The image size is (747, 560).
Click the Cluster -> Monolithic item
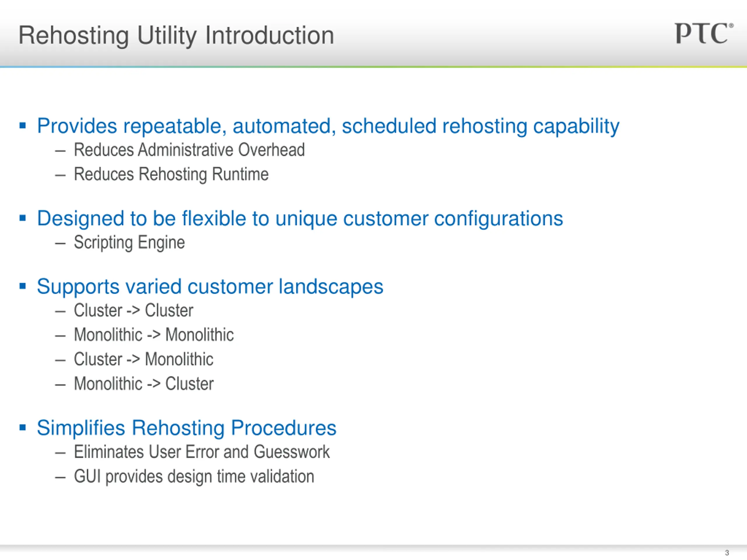coord(144,359)
